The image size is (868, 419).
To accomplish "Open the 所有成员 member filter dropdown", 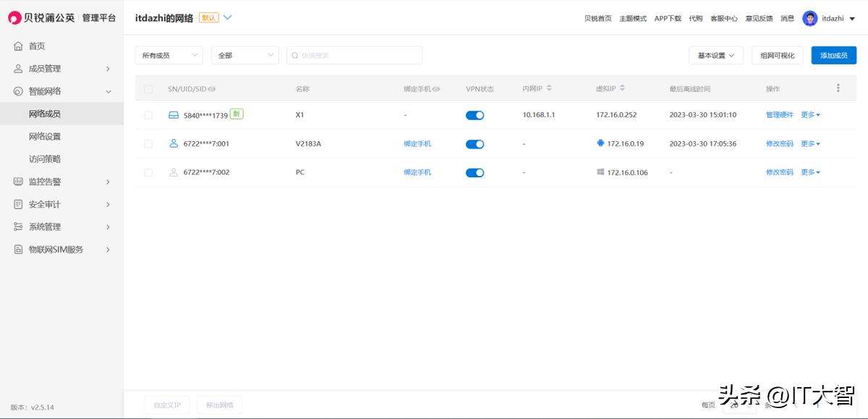I will 169,54.
